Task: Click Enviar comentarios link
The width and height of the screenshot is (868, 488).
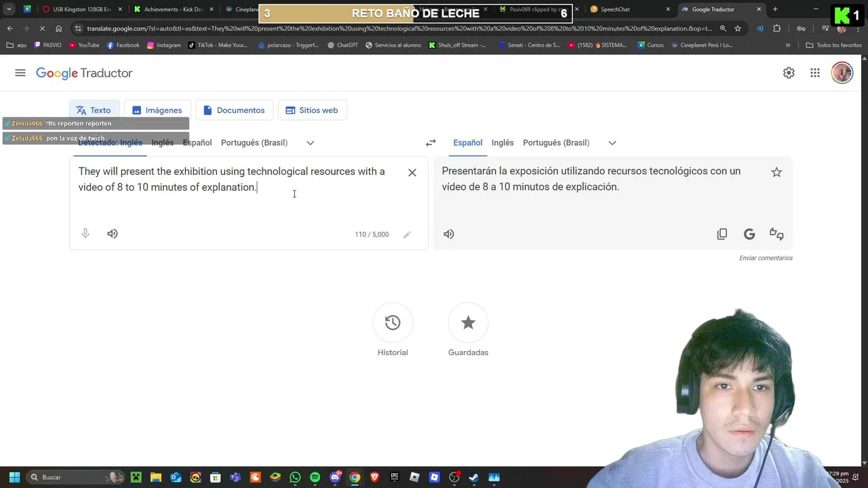Action: coord(766,258)
